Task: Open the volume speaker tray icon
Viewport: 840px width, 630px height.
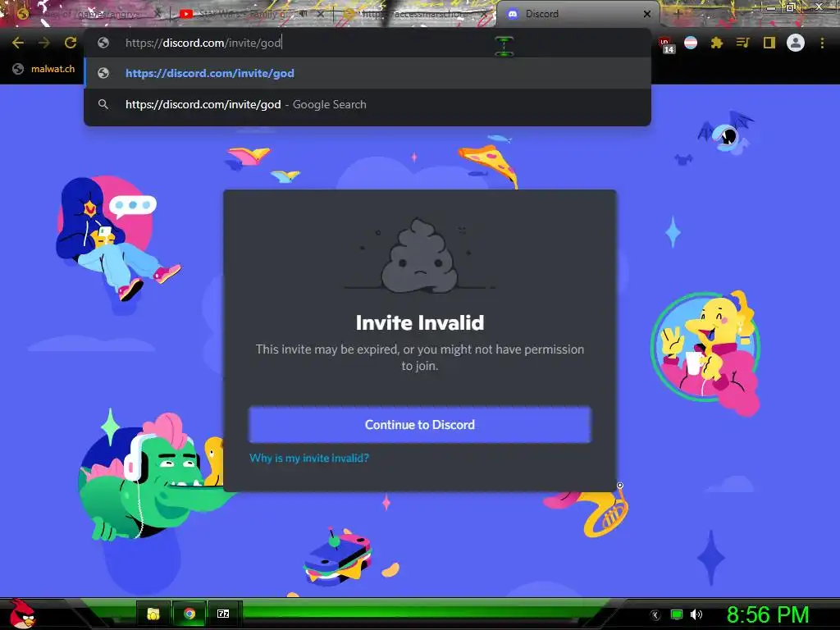Action: [x=696, y=614]
